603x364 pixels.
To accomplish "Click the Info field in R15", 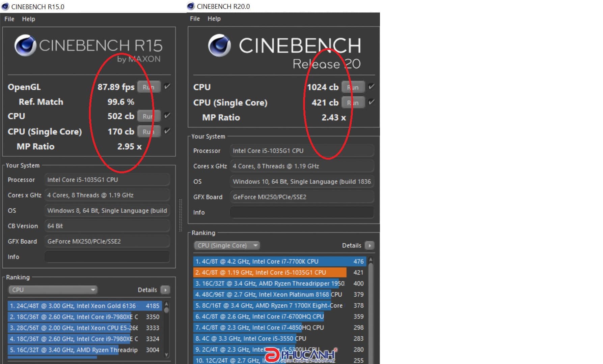I will [x=107, y=257].
